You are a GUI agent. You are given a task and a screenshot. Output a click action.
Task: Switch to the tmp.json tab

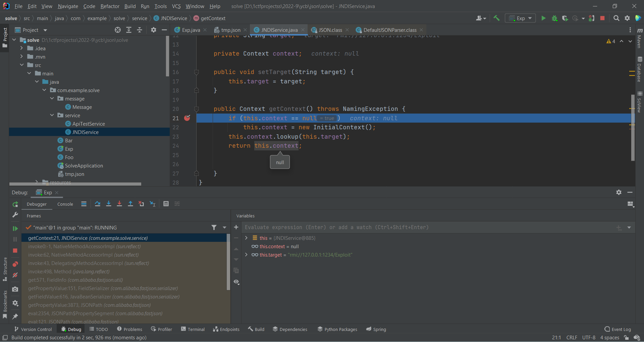231,30
